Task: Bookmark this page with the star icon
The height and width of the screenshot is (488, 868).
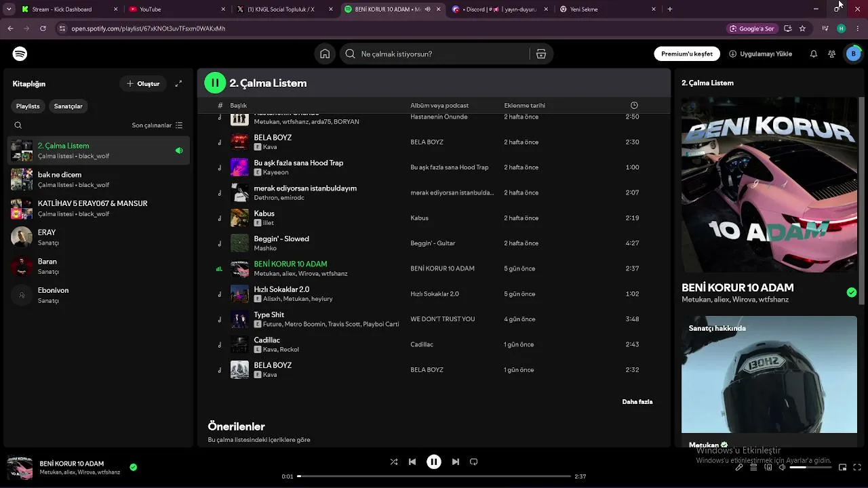Action: (x=803, y=28)
